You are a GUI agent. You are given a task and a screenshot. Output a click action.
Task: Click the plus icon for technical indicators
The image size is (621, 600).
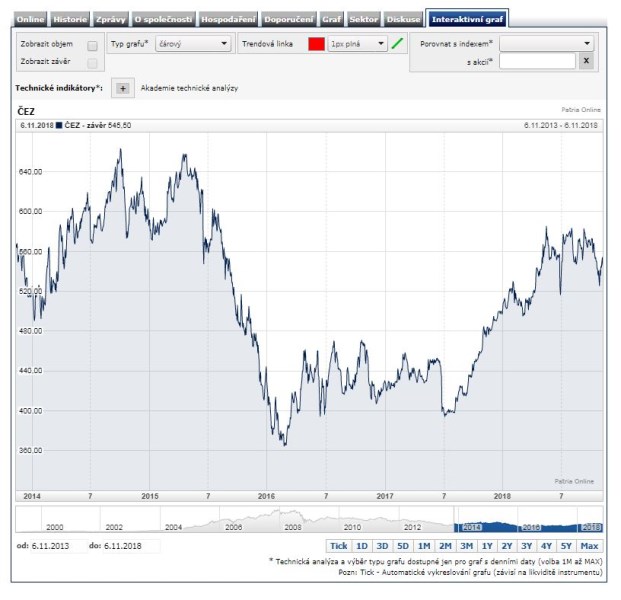click(x=123, y=88)
